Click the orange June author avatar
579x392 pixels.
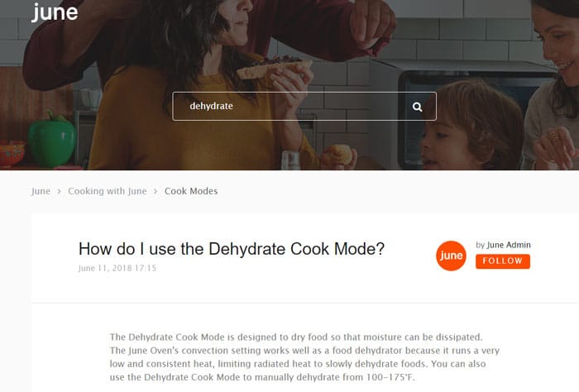(x=451, y=256)
